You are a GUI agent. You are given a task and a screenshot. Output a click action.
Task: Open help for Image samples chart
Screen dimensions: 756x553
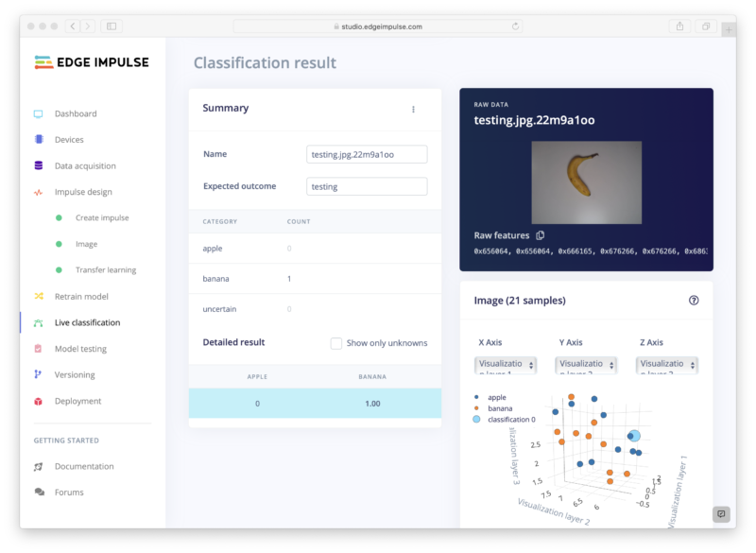coord(694,301)
